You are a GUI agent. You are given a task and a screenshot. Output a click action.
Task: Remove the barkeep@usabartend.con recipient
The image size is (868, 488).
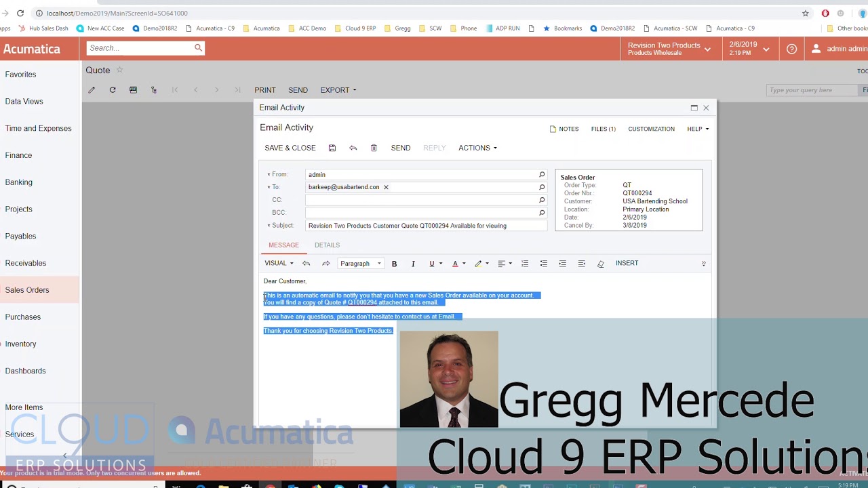click(x=386, y=187)
